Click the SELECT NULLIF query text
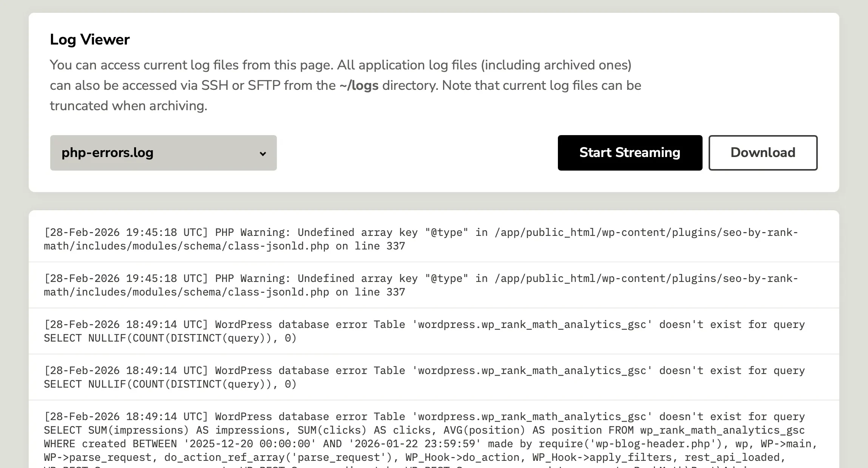The image size is (868, 468). click(170, 338)
